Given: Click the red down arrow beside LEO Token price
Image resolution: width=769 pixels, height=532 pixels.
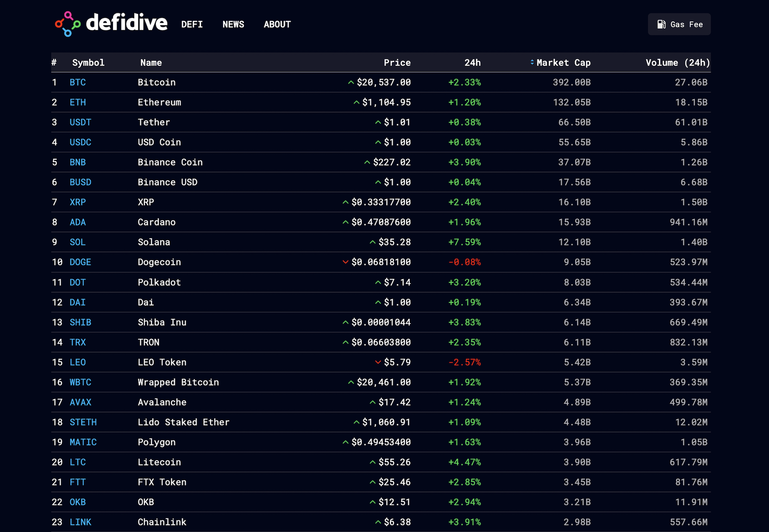Looking at the screenshot, I should tap(378, 362).
